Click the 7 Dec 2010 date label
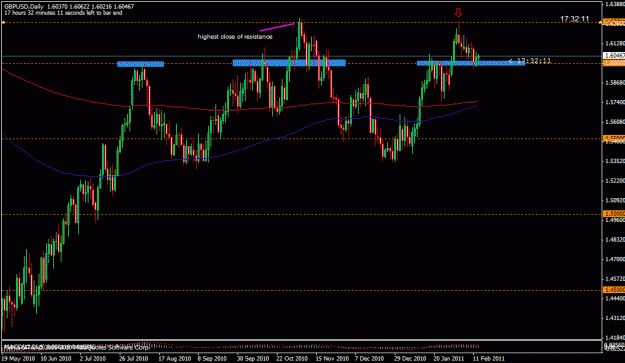The height and width of the screenshot is (363, 625). click(x=369, y=358)
